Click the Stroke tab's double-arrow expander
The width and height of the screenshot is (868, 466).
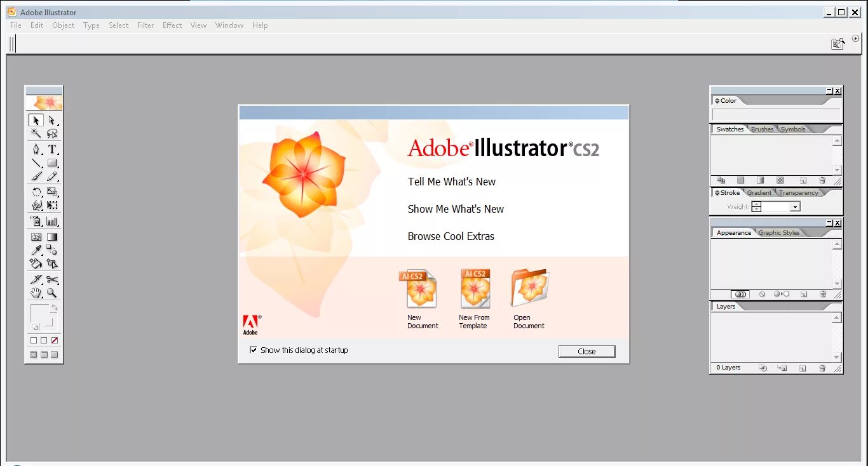click(717, 193)
